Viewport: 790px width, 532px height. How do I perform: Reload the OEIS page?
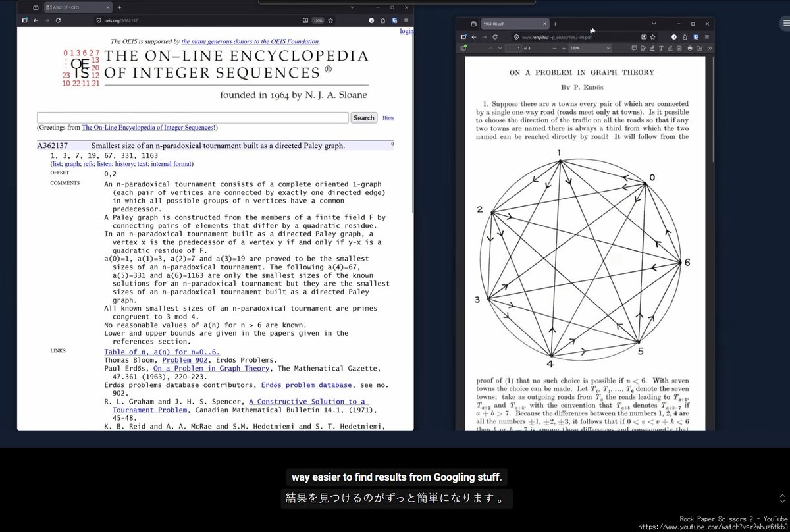tap(58, 20)
